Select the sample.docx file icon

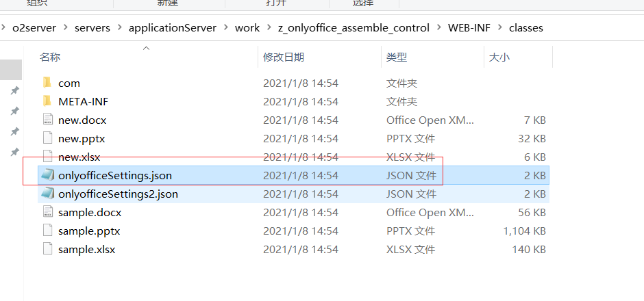point(47,212)
